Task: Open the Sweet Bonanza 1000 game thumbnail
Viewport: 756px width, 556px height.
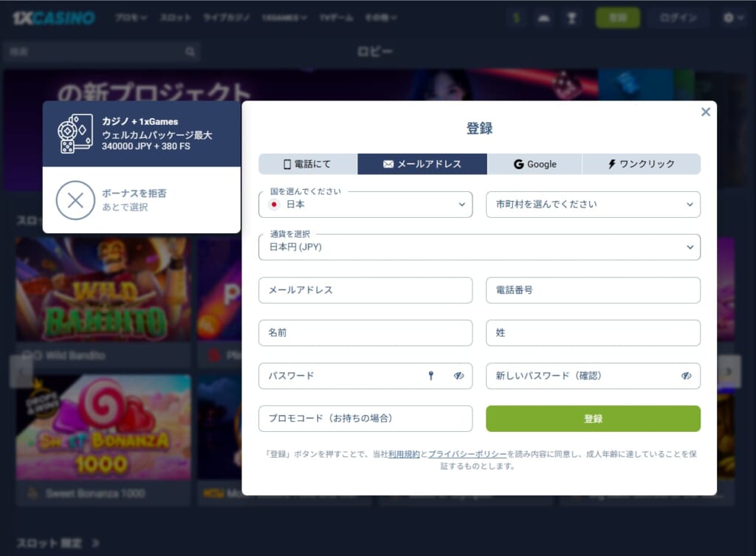Action: (x=103, y=428)
